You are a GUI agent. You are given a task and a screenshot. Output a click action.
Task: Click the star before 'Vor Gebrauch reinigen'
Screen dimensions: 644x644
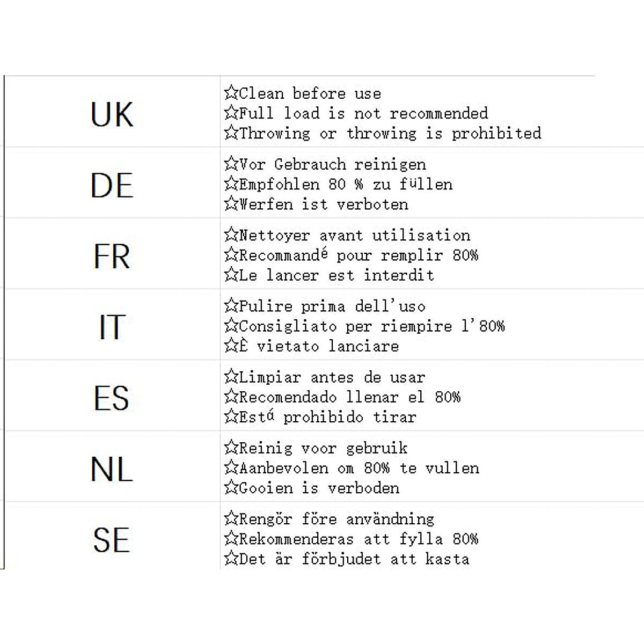(231, 164)
